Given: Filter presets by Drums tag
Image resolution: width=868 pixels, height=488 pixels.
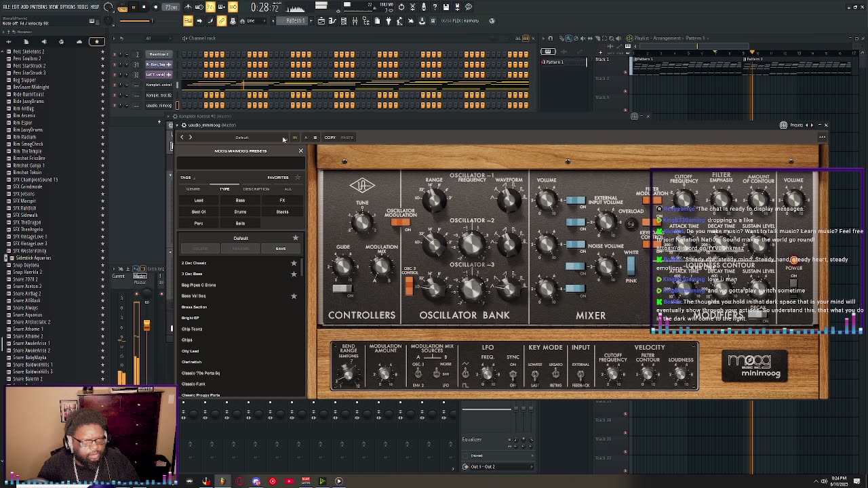Looking at the screenshot, I should [240, 212].
